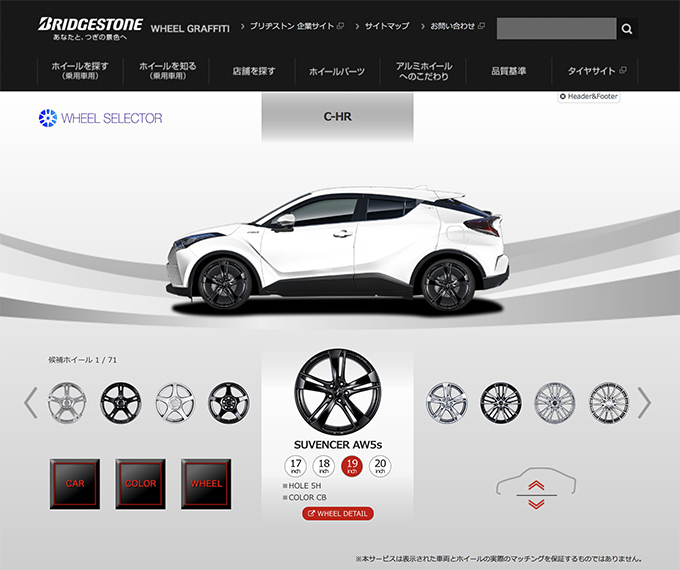Select third white five-spoke wheel thumbnail
This screenshot has height=570, width=680.
tap(175, 403)
